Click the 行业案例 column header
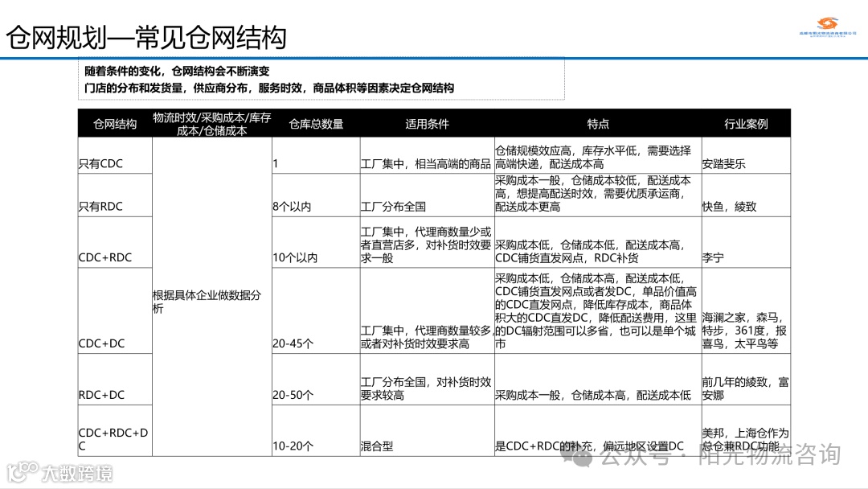Image resolution: width=868 pixels, height=489 pixels. click(x=746, y=124)
